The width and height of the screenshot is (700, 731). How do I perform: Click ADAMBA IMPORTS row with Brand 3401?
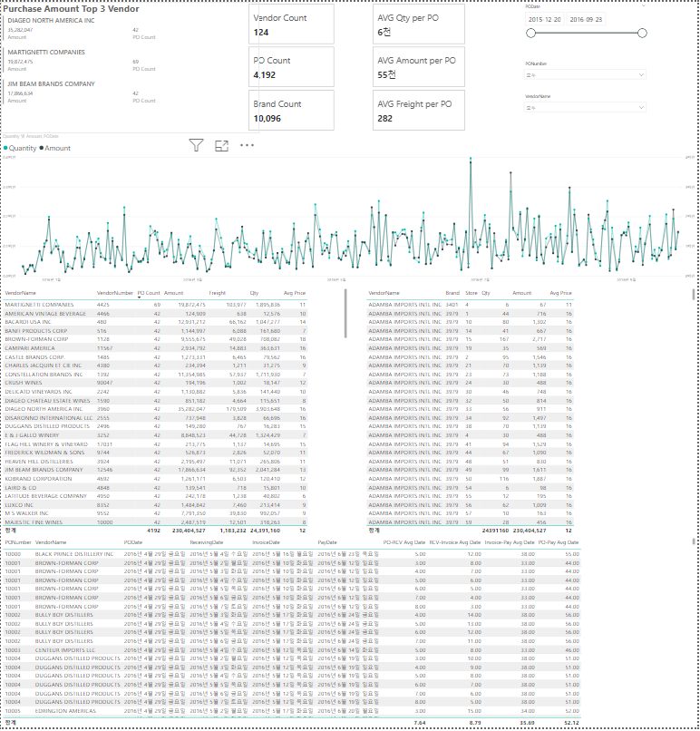click(471, 305)
